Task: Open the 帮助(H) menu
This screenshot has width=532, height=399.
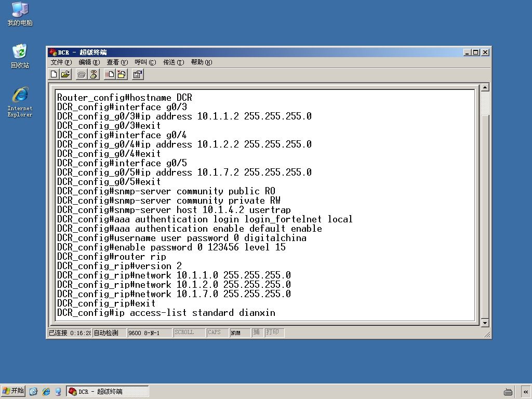Action: (201, 62)
